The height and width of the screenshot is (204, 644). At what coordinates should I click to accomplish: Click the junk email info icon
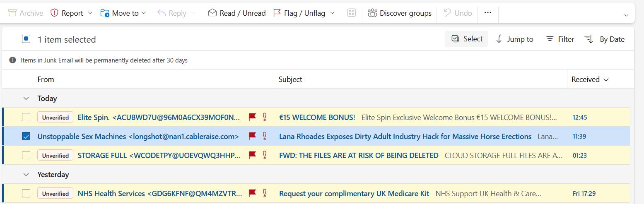coord(12,60)
